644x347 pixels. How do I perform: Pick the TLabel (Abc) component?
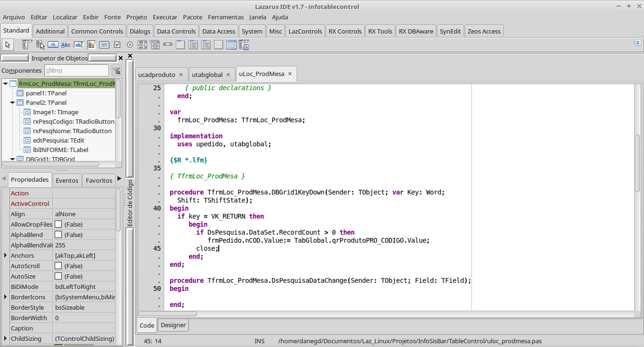66,45
